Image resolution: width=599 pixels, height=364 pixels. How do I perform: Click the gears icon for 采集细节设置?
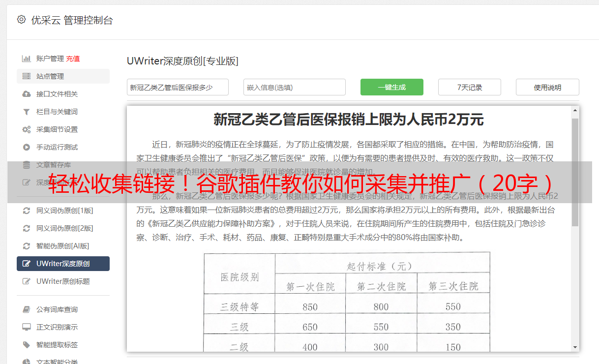click(27, 129)
